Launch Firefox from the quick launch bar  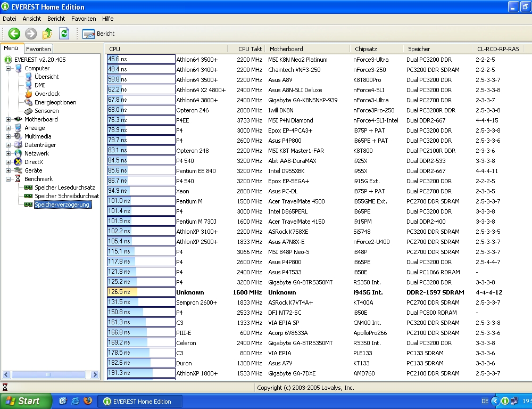[x=88, y=401]
